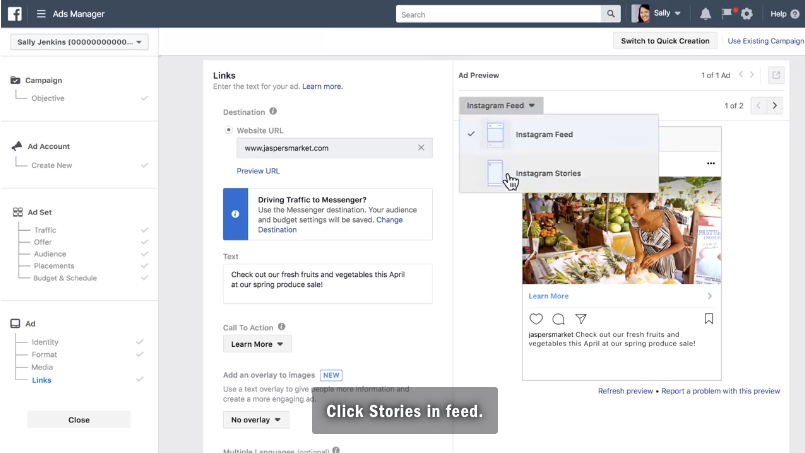Click Switch to Quick Creation
Screen dimensions: 805x453
click(x=665, y=41)
